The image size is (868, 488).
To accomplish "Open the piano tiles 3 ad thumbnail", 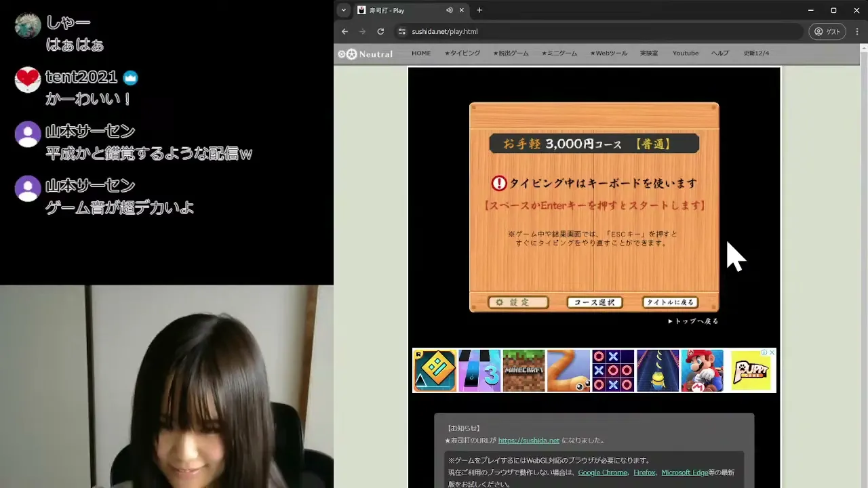I will pos(479,371).
